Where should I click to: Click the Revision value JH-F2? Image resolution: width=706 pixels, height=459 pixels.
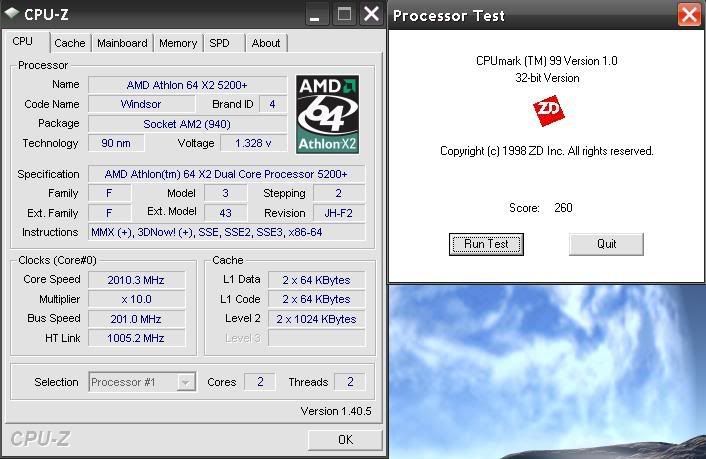click(x=339, y=213)
